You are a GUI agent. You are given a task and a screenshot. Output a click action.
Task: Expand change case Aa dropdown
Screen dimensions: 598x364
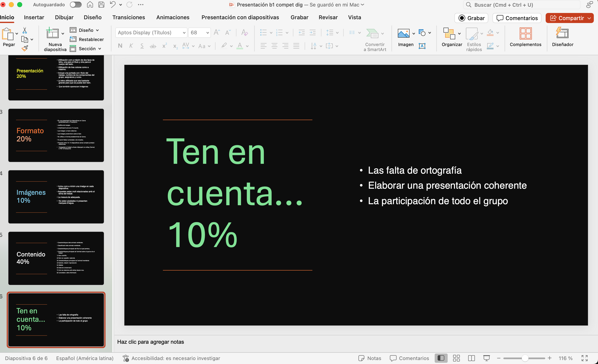click(x=209, y=46)
